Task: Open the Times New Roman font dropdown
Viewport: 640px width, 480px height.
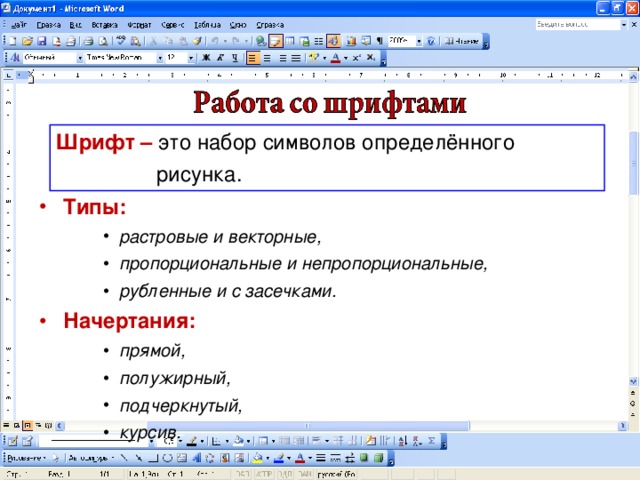Action: (x=161, y=58)
